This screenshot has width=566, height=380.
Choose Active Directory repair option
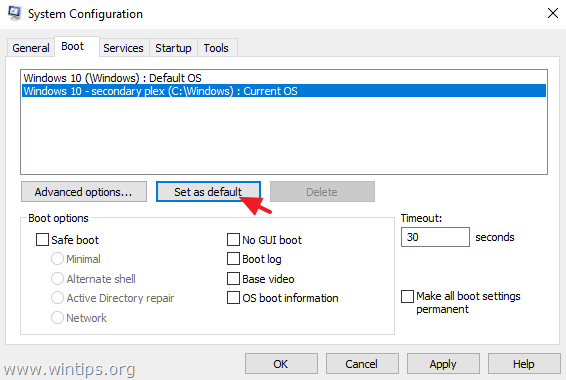(57, 298)
